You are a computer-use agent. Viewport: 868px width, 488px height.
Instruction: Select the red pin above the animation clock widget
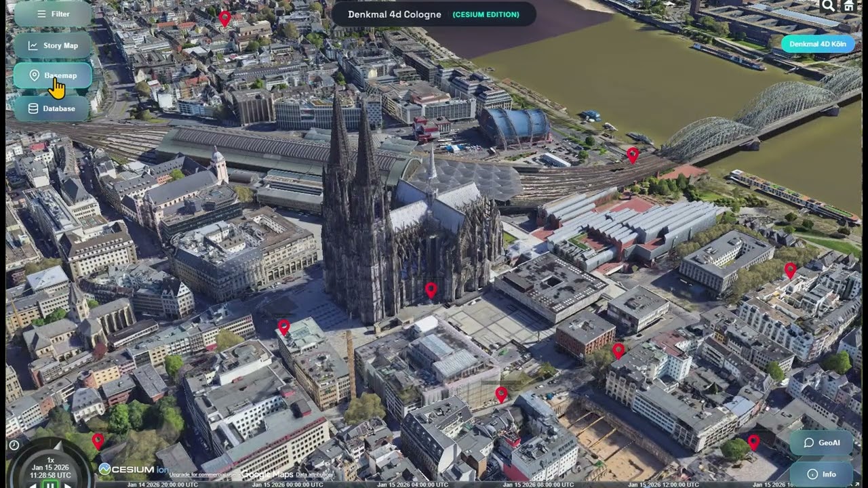(98, 442)
